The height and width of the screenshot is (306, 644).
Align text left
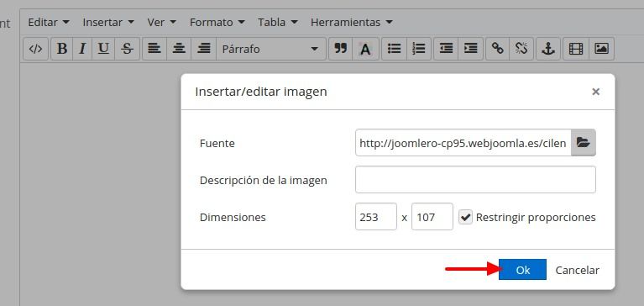pos(154,49)
